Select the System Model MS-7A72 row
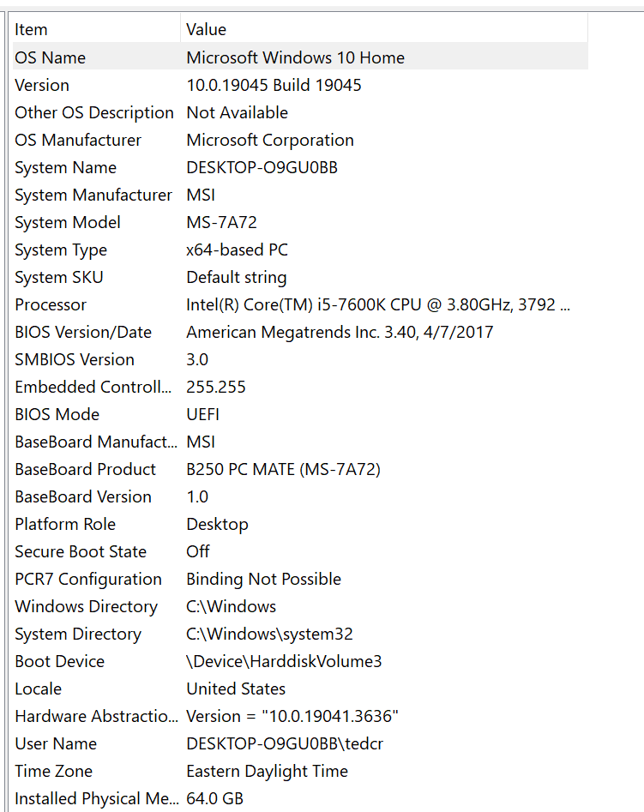 (x=300, y=222)
